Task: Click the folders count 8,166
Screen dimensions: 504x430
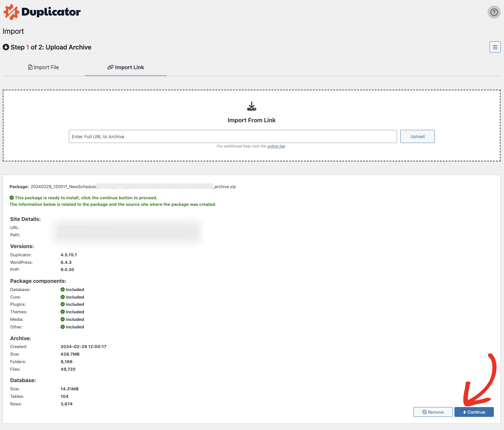Action: 66,362
